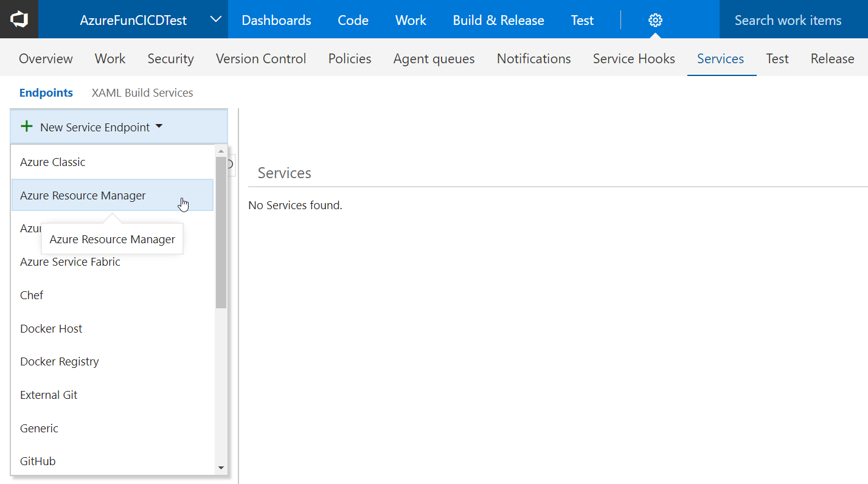
Task: Select the Endpoints sub-tab
Action: coord(46,92)
